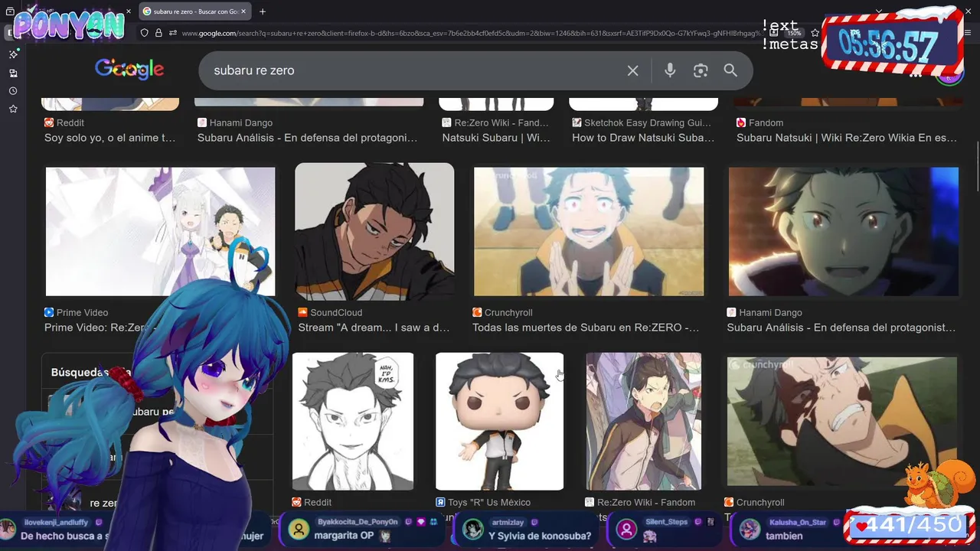This screenshot has height=551, width=980.
Task: Bookmark this page with the star
Action: [815, 33]
